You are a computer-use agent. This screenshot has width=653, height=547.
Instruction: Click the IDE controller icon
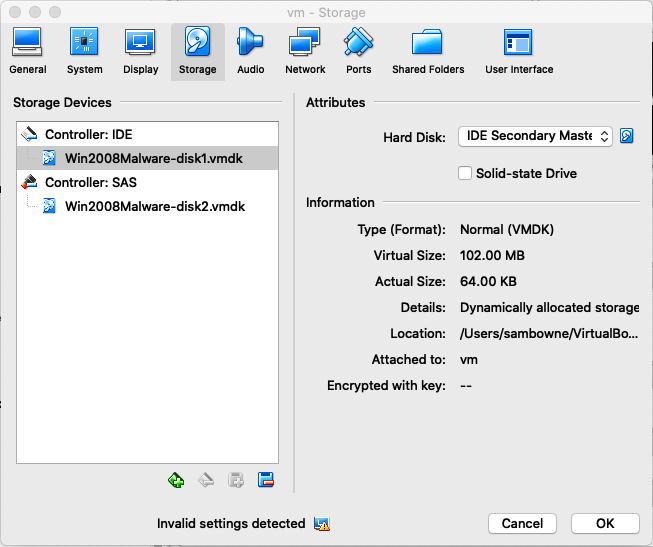[x=29, y=134]
